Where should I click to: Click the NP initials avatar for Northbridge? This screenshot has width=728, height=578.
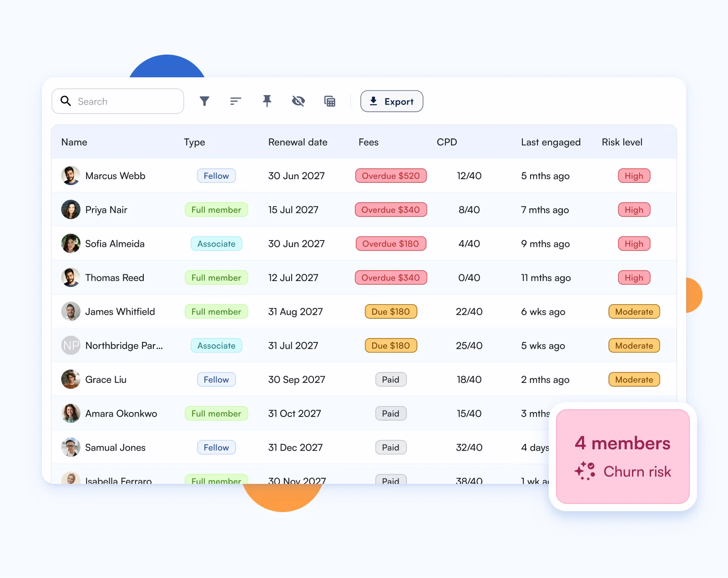coord(71,346)
